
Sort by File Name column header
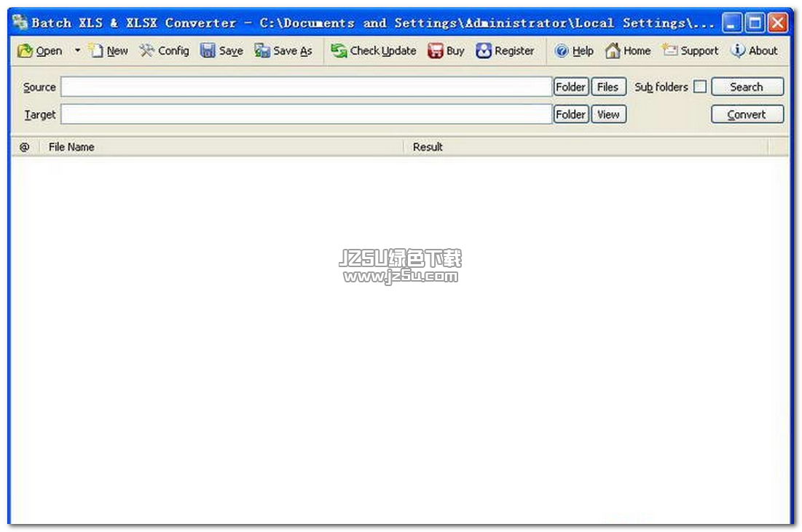[221, 147]
